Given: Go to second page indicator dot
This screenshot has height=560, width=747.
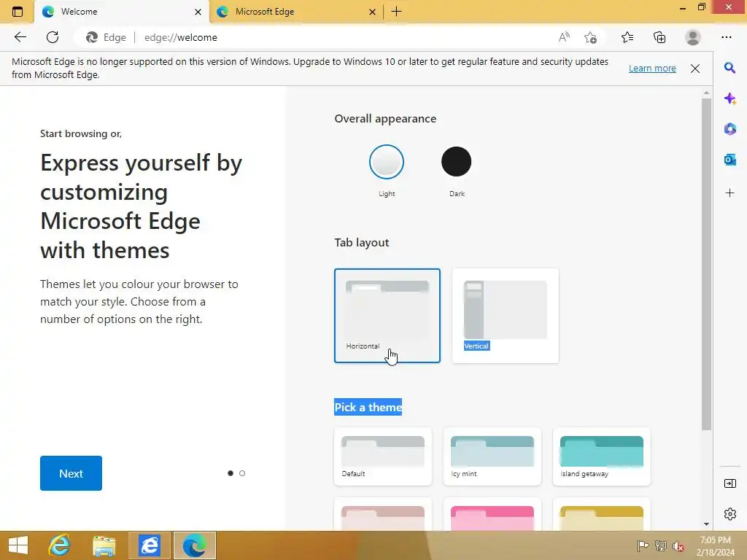Looking at the screenshot, I should point(242,473).
